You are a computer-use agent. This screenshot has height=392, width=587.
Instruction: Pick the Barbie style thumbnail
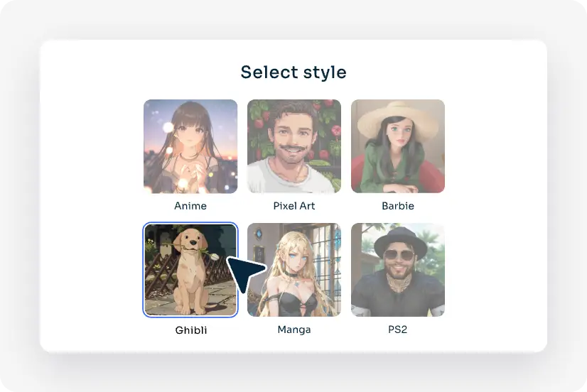[x=397, y=146]
